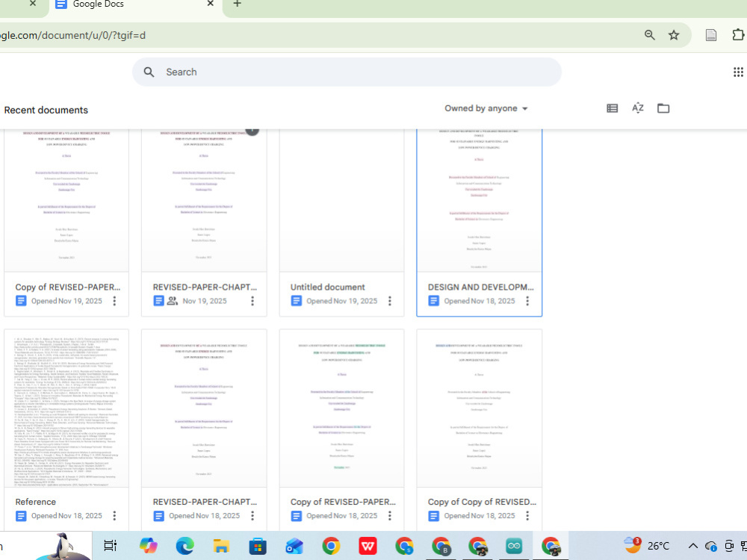Screen dimensions: 747x560
Task: Click the Copy of Copy of REVISED title
Action: (x=482, y=502)
